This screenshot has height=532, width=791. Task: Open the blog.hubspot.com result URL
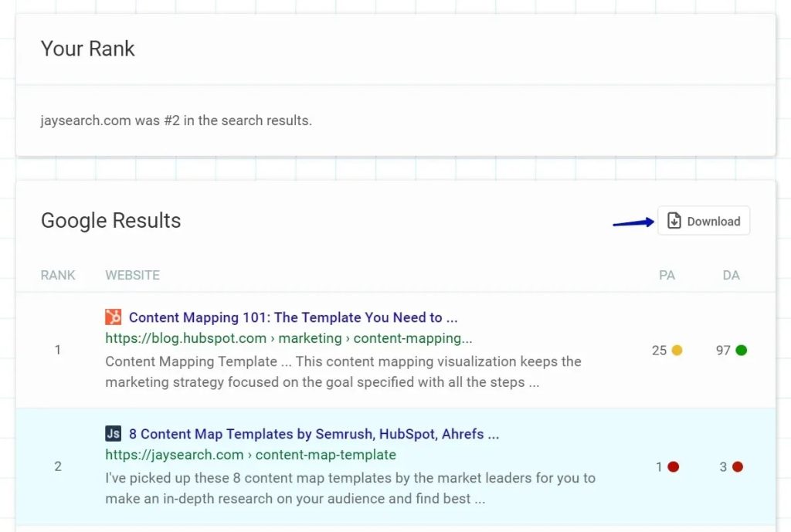pyautogui.click(x=289, y=338)
